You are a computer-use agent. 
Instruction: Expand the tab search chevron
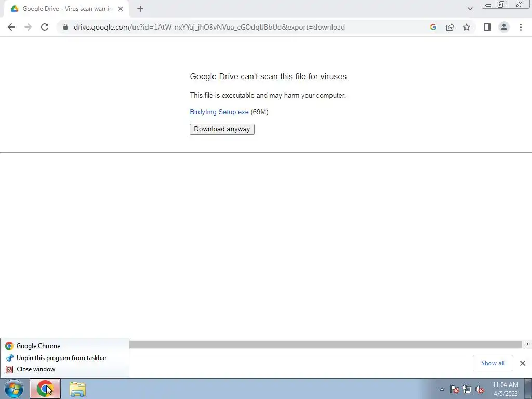click(x=470, y=9)
